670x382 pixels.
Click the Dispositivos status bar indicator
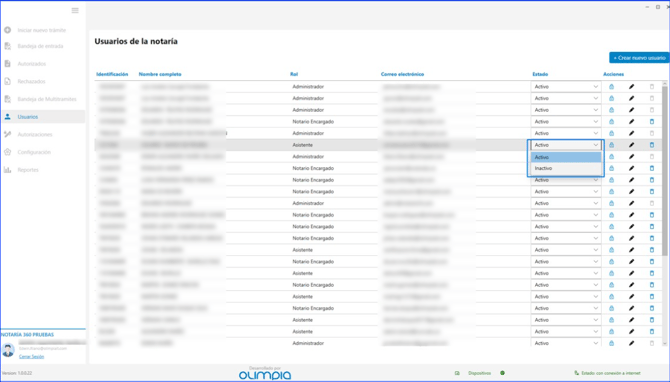[479, 373]
